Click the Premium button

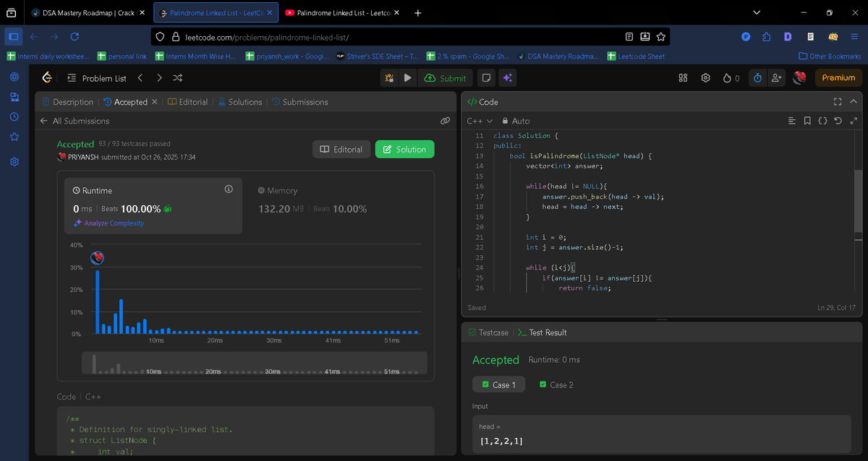[838, 78]
